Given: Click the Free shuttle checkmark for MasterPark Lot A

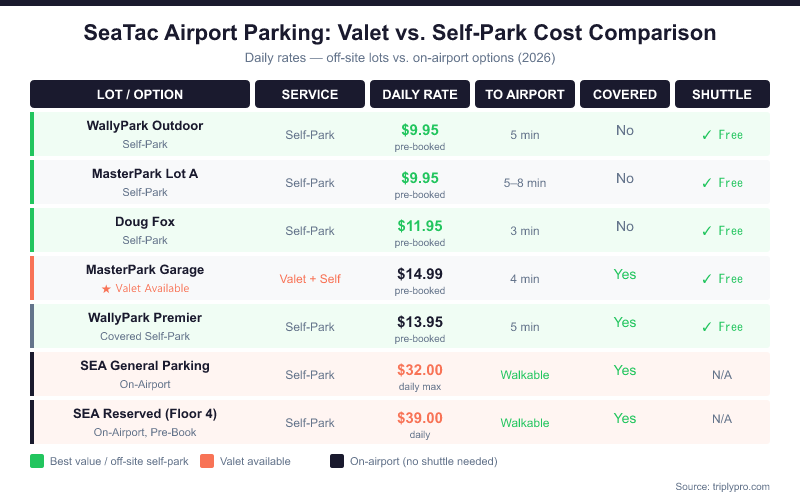Looking at the screenshot, I should point(707,183).
